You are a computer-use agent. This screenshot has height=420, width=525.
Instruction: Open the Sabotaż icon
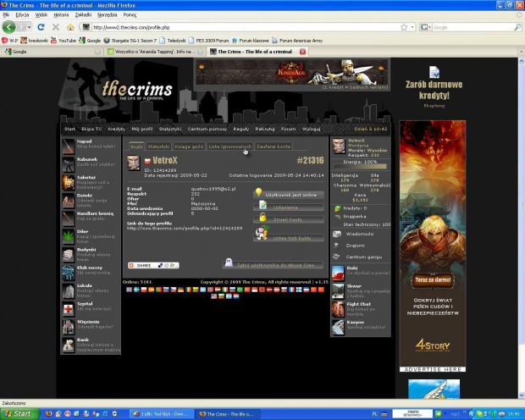pos(69,182)
